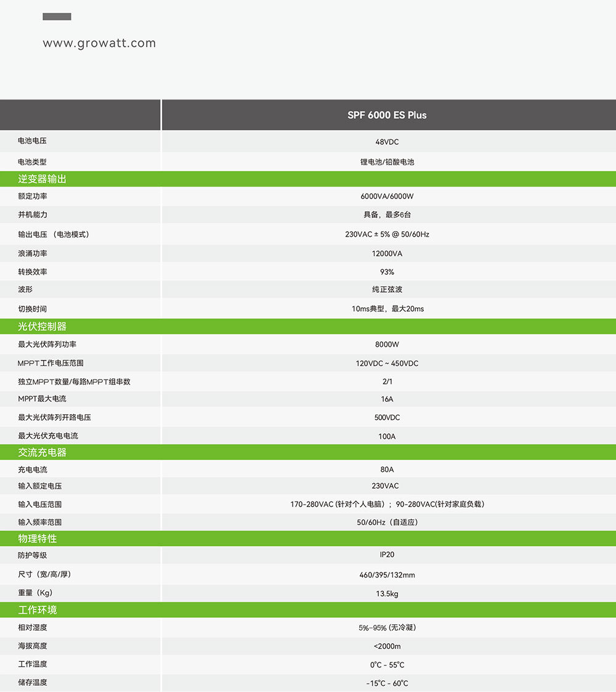
Task: Select the 230VAC input voltage value
Action: click(x=385, y=486)
